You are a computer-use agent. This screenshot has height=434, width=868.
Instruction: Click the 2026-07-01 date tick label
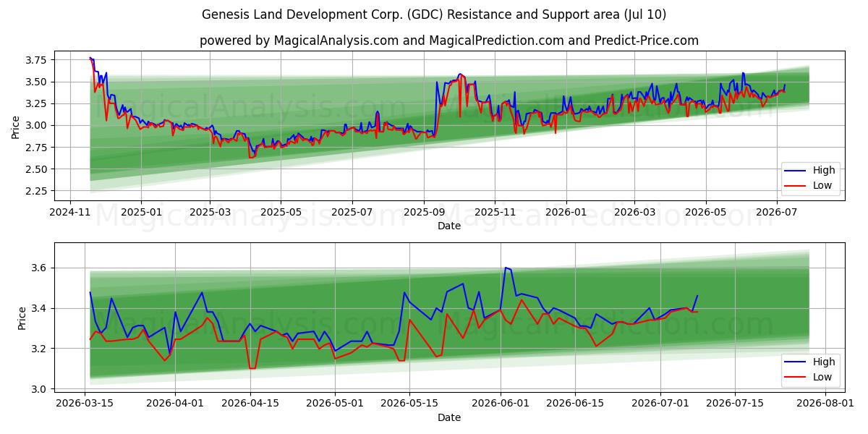pos(660,404)
